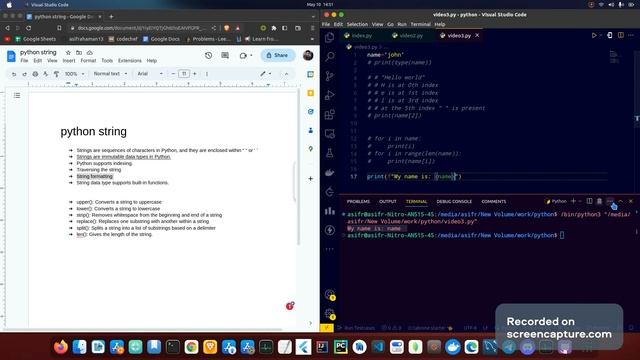
Task: Open Run and Debug view in VS Code
Action: click(x=329, y=95)
